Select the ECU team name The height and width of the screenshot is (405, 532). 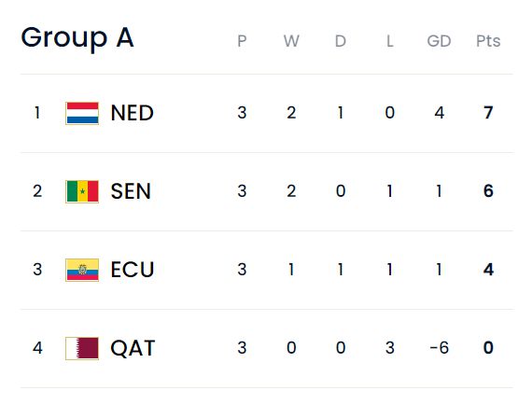[133, 270]
